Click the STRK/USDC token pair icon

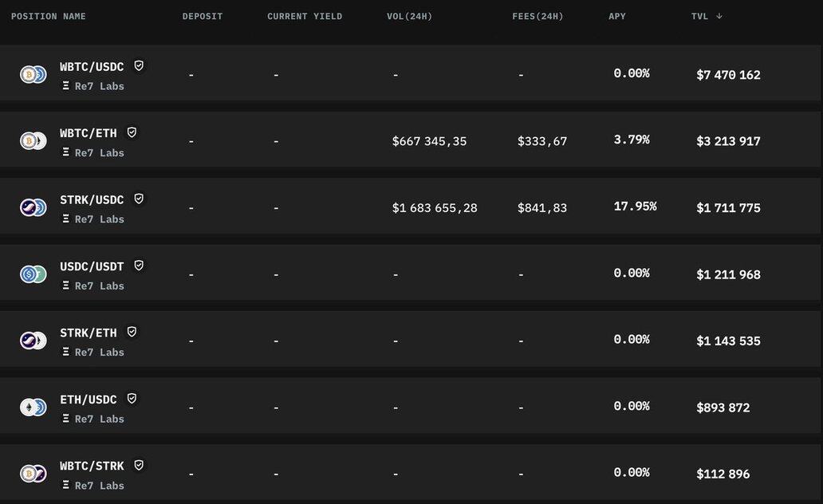coord(33,208)
